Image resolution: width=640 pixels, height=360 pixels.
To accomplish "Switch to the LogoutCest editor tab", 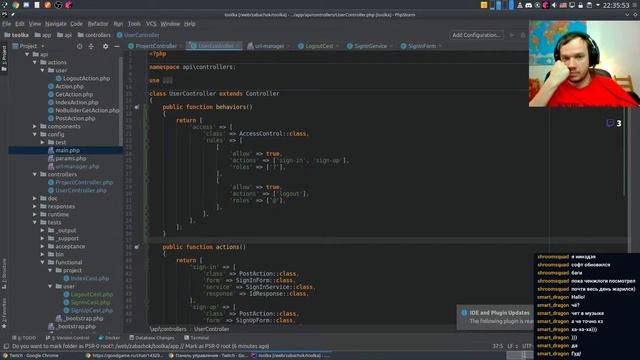I will (x=316, y=46).
